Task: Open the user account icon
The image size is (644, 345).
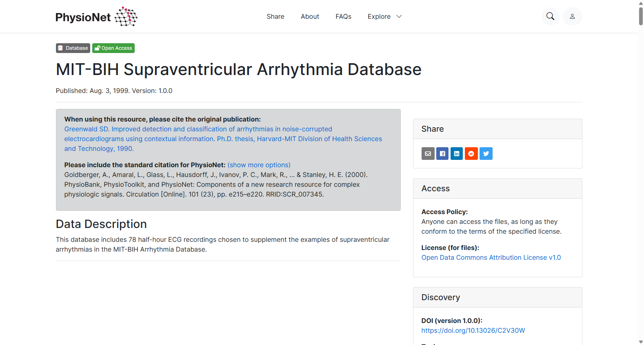Action: click(x=572, y=16)
